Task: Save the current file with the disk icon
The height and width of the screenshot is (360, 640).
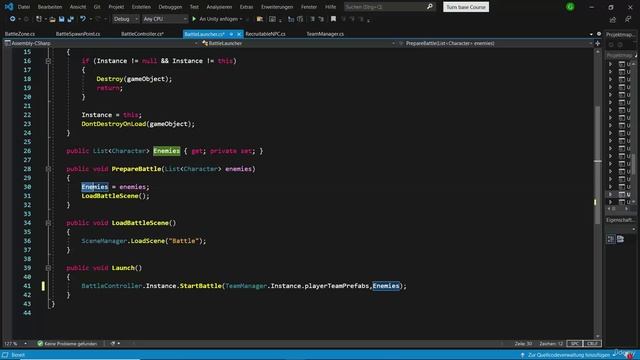Action: click(62, 19)
